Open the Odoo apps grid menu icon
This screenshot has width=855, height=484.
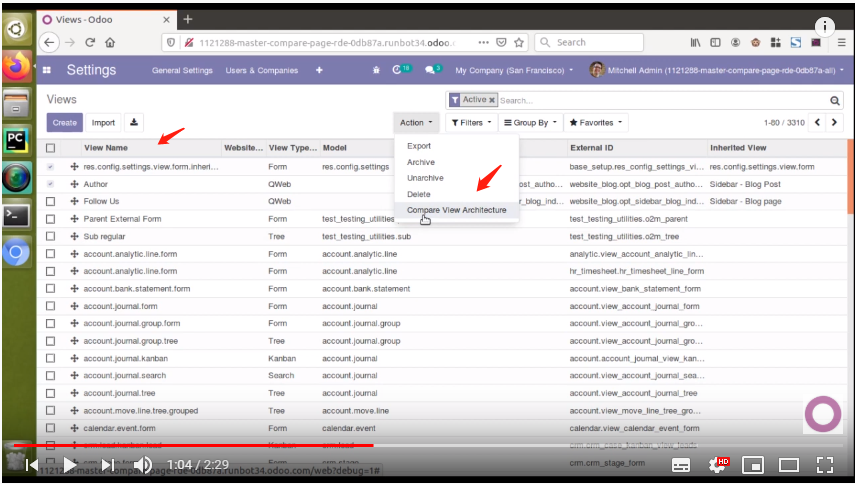pyautogui.click(x=47, y=71)
